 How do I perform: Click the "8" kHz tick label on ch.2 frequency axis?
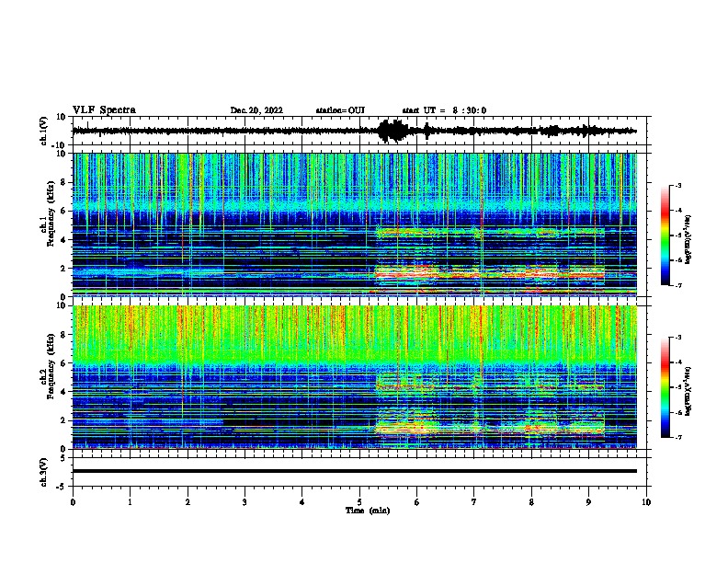pos(63,335)
